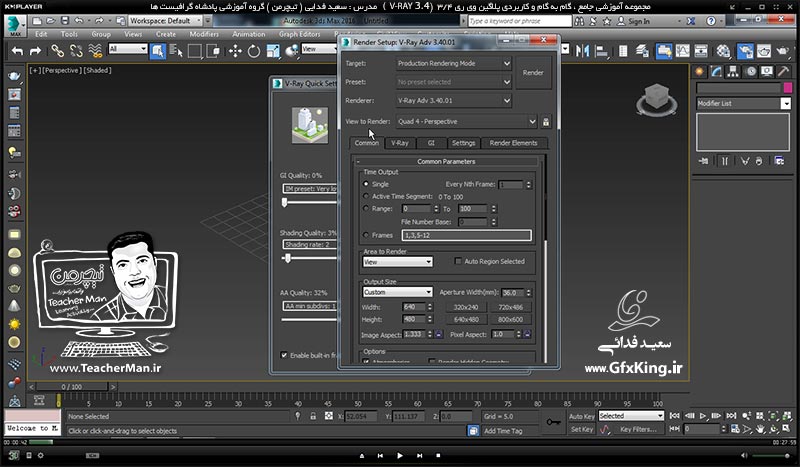Toggle Image Aspect lock button
The image size is (800, 467).
coord(439,334)
